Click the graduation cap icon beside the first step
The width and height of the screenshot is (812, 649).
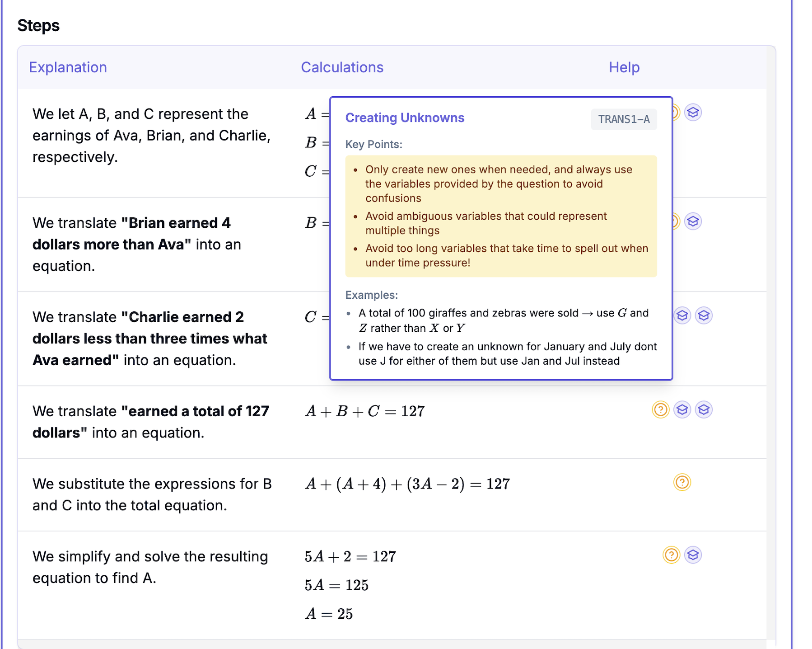tap(693, 112)
